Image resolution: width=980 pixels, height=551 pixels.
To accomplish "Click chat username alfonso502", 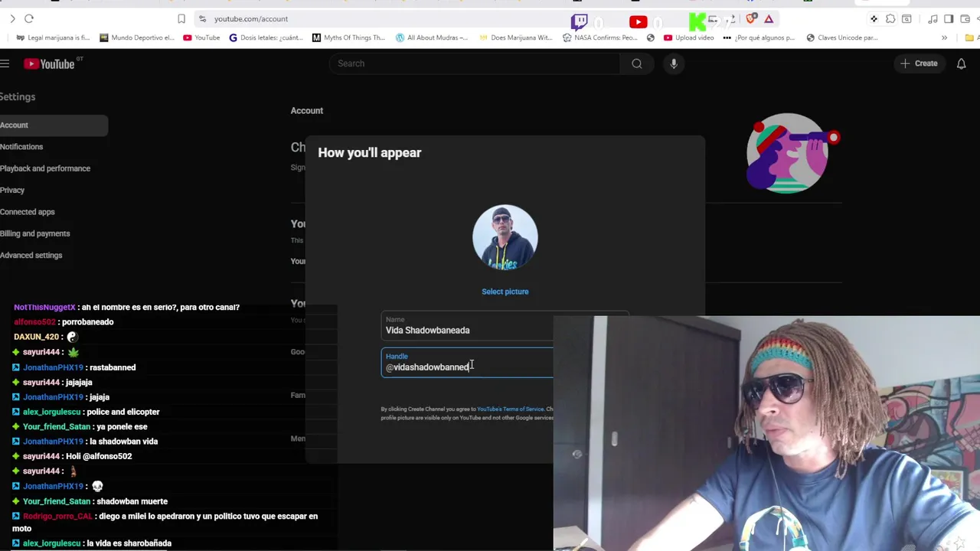I will tap(34, 322).
